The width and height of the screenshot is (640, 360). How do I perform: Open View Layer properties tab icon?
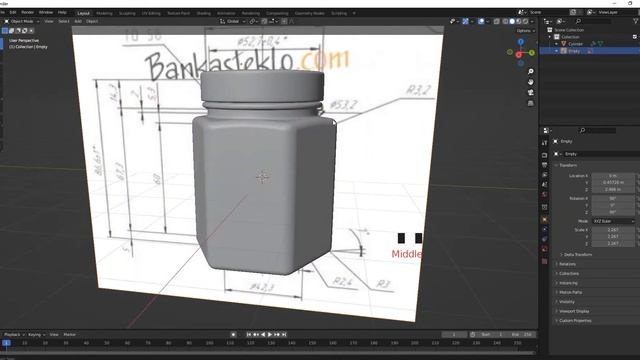[544, 175]
